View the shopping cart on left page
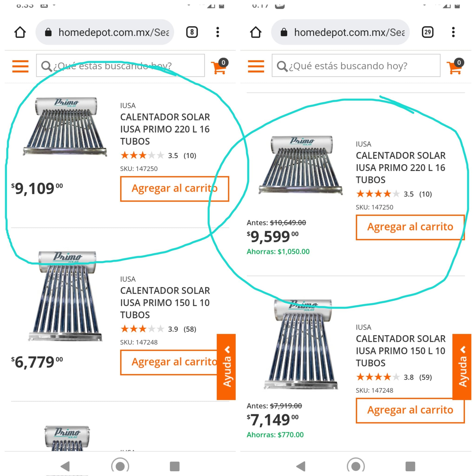This screenshot has width=476, height=476. point(219,66)
